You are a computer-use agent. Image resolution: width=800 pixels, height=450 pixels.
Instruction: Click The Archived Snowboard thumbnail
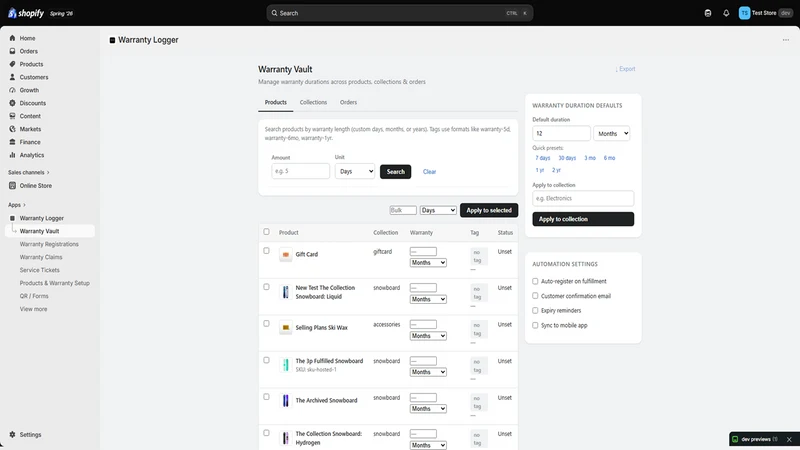[x=286, y=401]
